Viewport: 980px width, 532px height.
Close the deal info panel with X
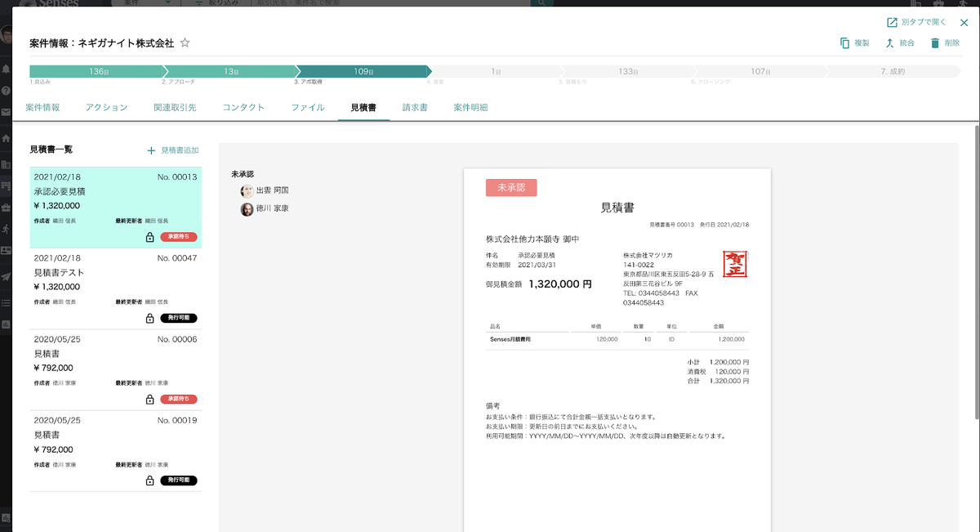pos(964,23)
